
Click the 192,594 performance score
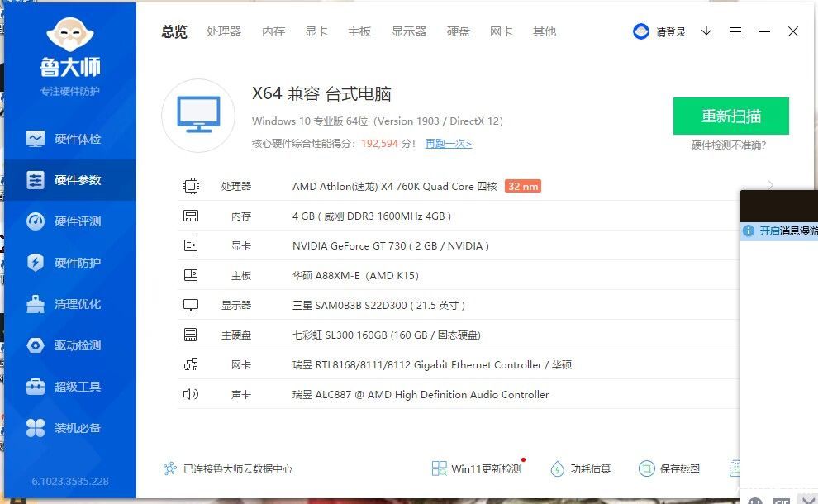tap(379, 144)
